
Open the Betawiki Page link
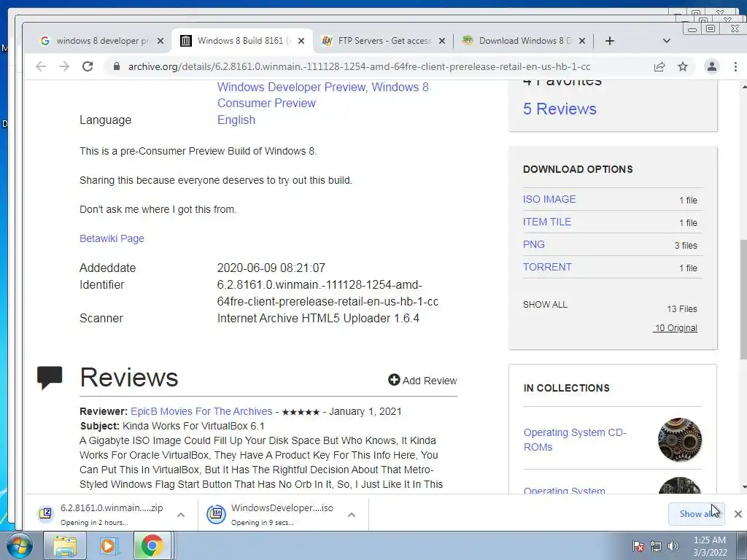(x=112, y=238)
